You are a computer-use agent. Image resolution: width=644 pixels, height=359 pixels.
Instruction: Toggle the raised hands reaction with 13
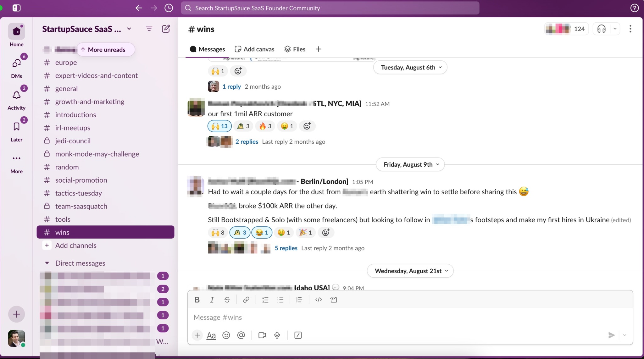pos(219,126)
